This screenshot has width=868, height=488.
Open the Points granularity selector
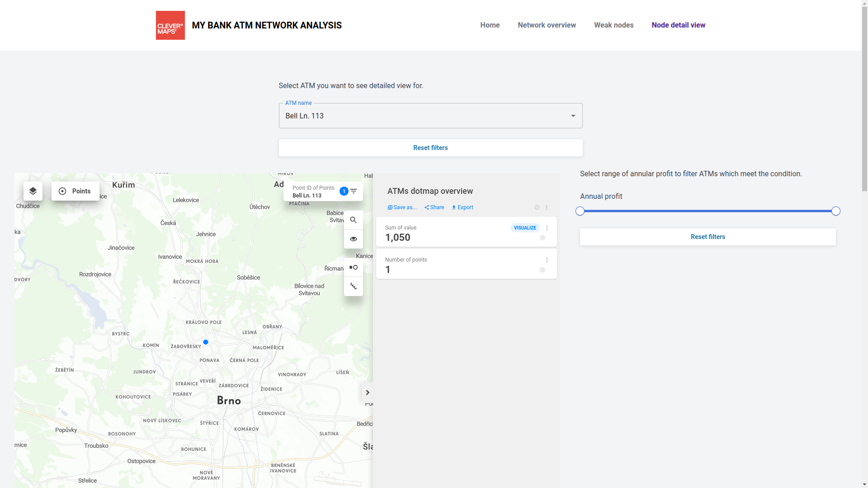(x=75, y=191)
